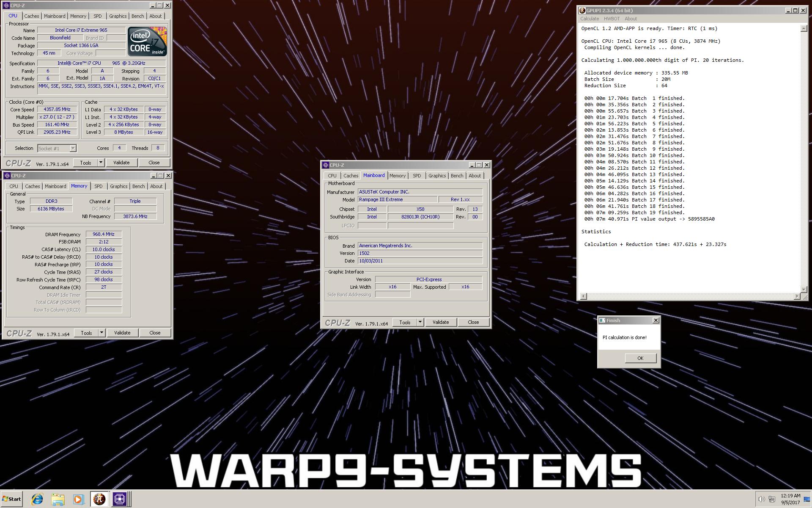Click the Bus Speed 161.40 MHz value
Viewport: 812px width, 508px height.
tap(57, 124)
